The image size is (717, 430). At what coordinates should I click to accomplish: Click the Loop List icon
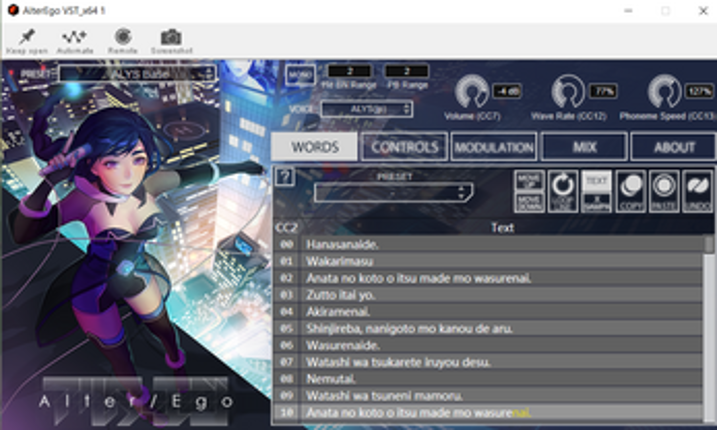[563, 190]
